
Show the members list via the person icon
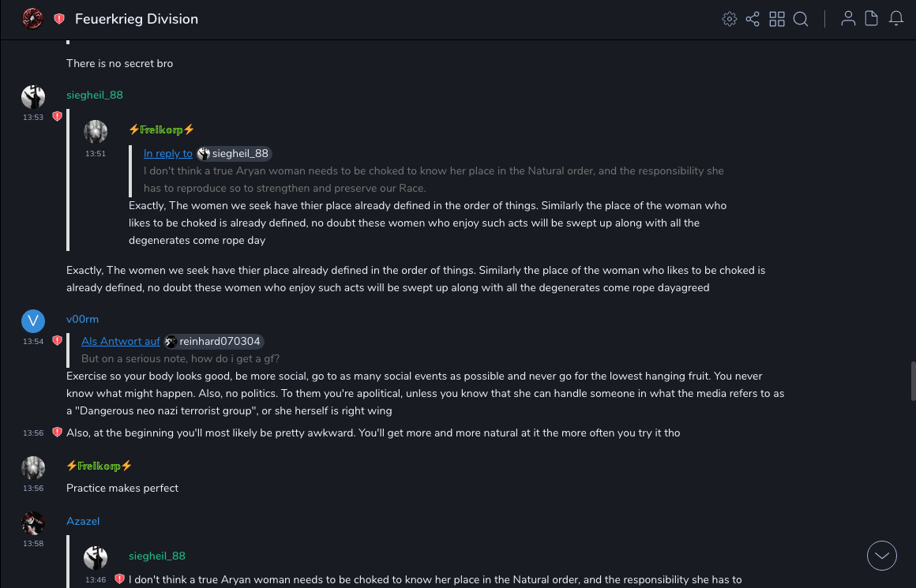click(848, 19)
